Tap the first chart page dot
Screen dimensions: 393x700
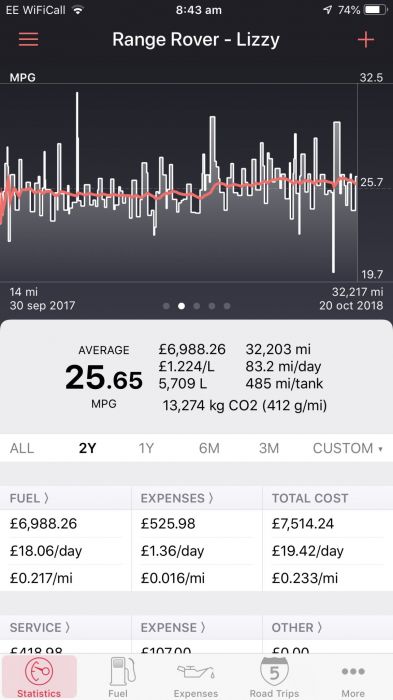166,306
